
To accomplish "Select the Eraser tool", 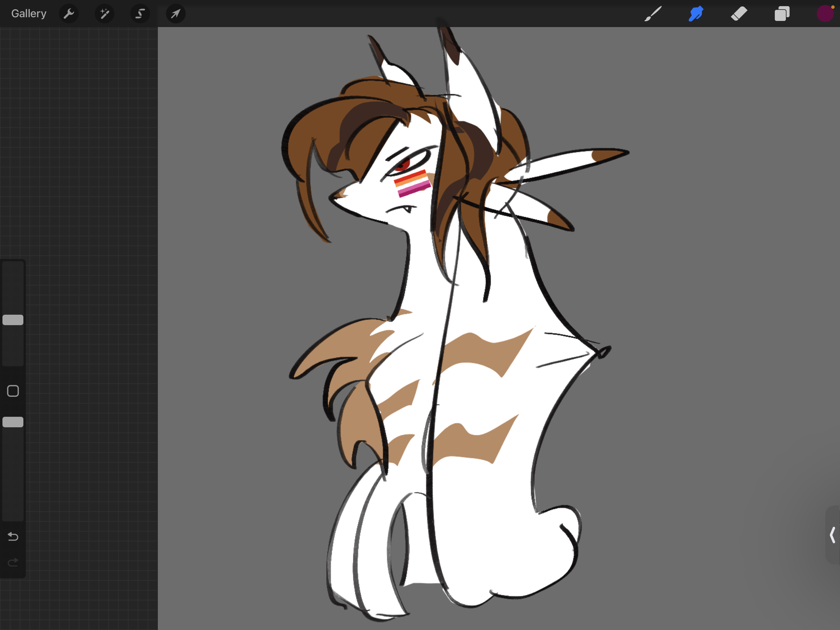I will 739,14.
